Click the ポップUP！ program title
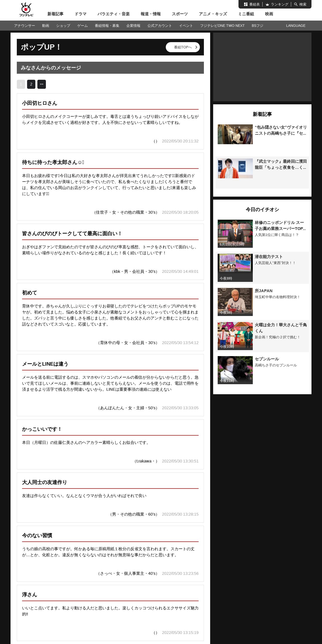Screen dimensions: 322x644 click(41, 47)
